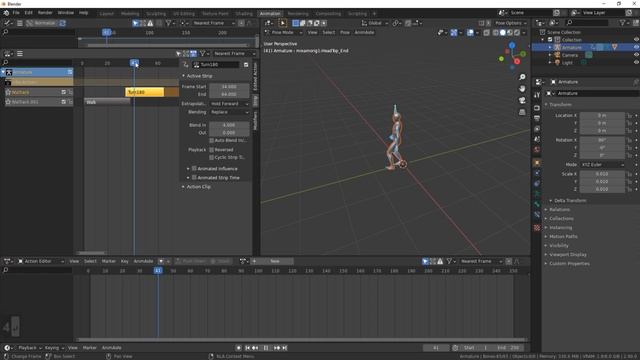Click jump to next keyframe button
The width and height of the screenshot is (640, 360).
277,348
